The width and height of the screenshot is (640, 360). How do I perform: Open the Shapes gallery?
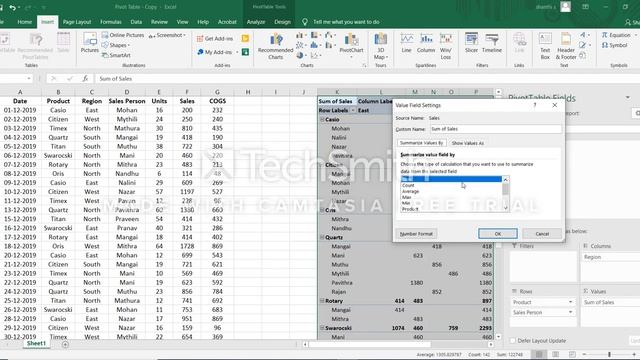pyautogui.click(x=116, y=45)
